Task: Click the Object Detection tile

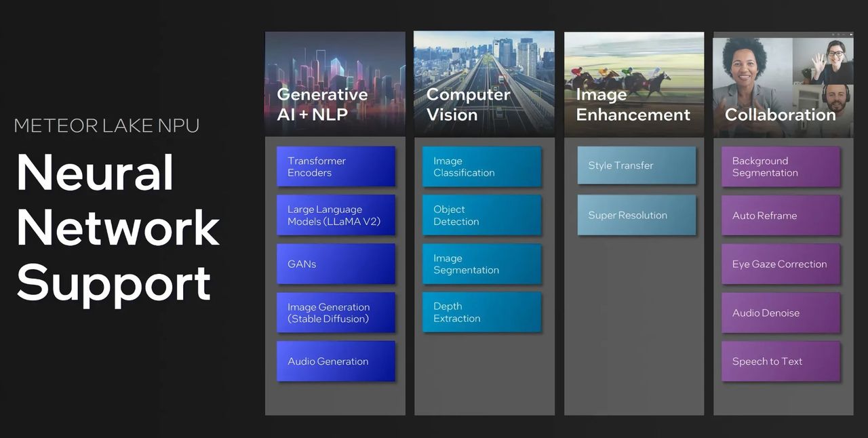Action: [481, 216]
